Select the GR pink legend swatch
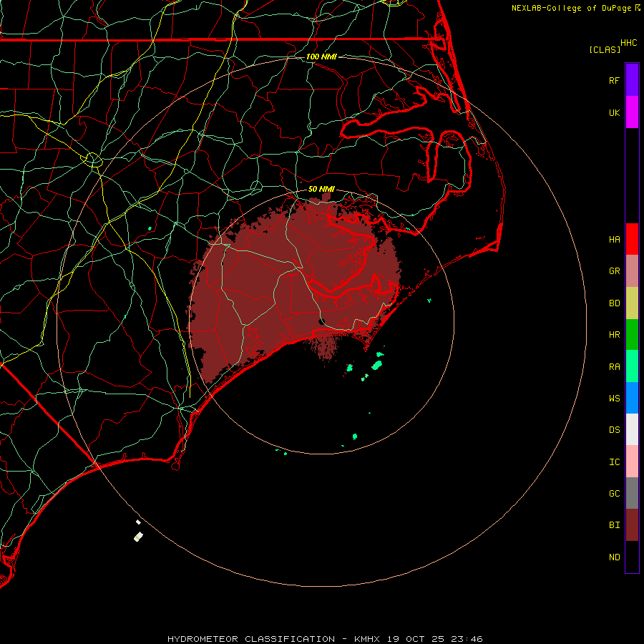644x644 pixels. pyautogui.click(x=632, y=271)
